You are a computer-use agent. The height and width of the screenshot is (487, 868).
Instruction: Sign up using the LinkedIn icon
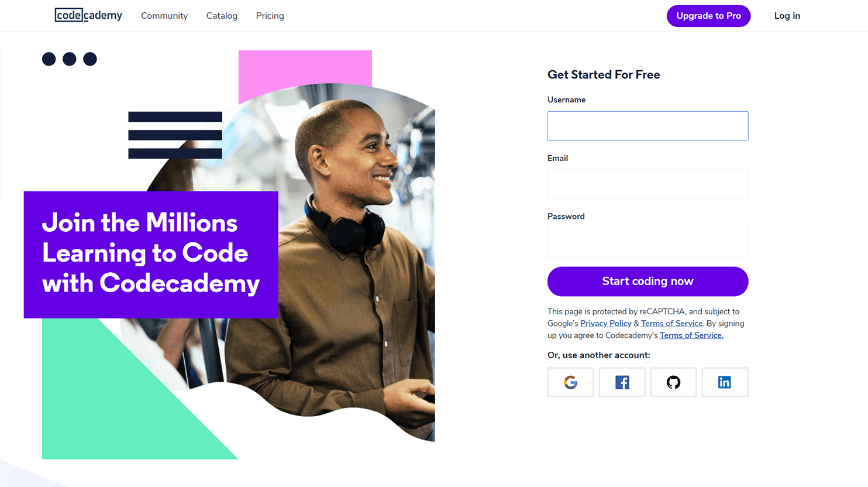pyautogui.click(x=725, y=382)
